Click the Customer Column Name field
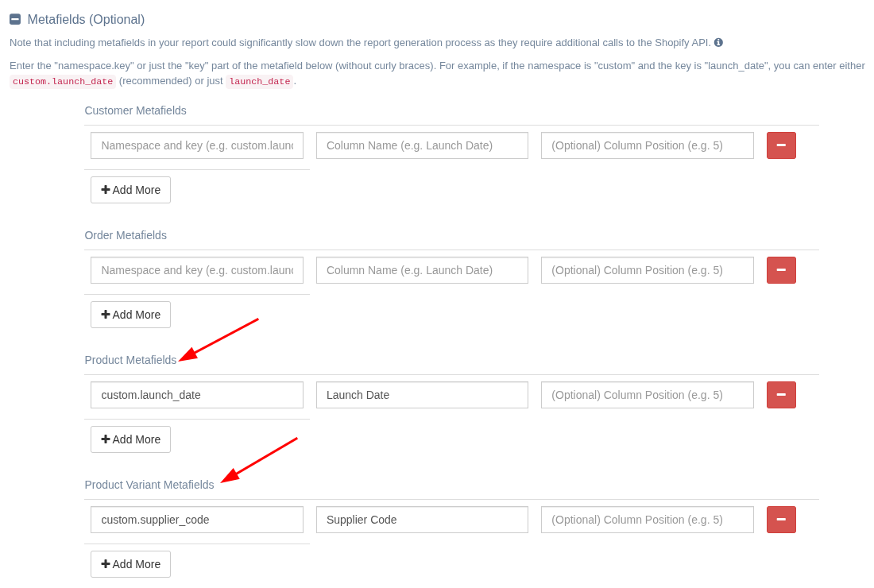 [422, 145]
